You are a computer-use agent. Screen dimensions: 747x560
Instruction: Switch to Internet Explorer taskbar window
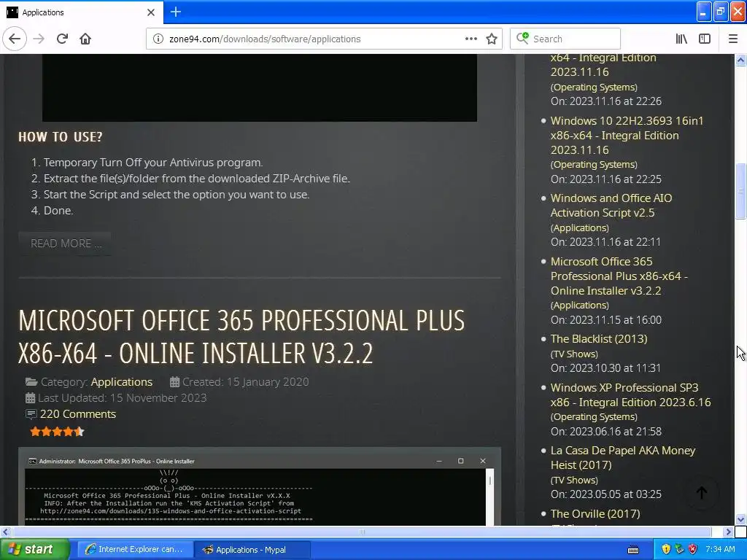135,549
